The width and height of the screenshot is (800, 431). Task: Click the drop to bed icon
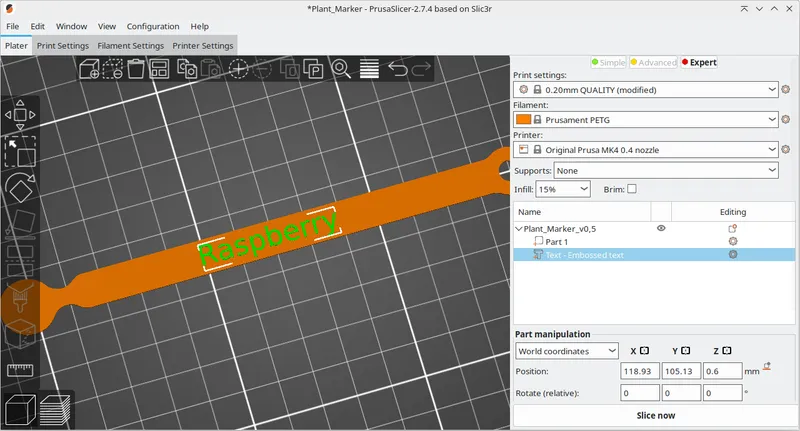click(x=767, y=366)
